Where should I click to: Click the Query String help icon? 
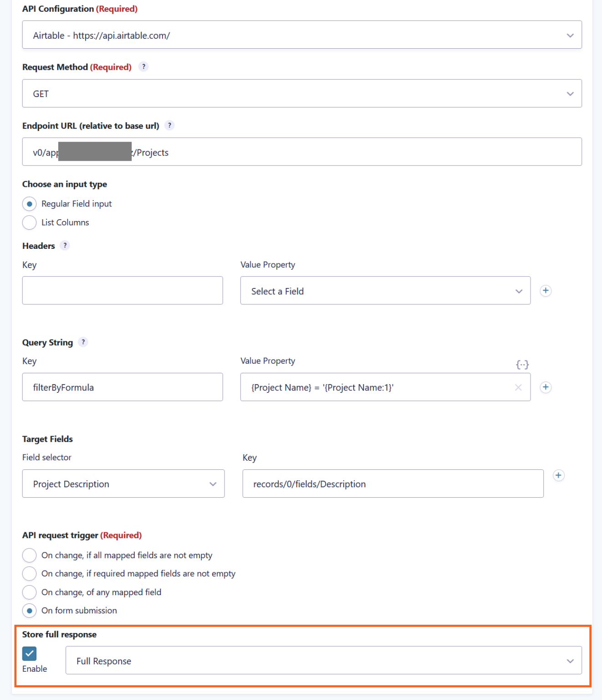coord(83,342)
